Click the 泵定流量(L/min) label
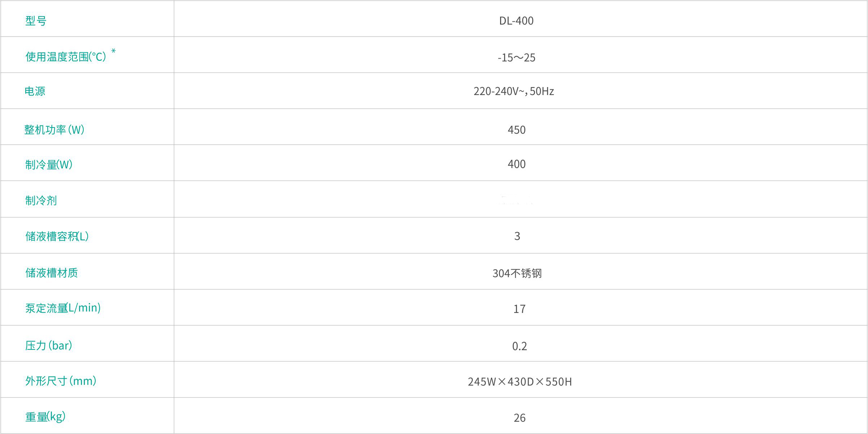This screenshot has height=434, width=868. (x=63, y=308)
